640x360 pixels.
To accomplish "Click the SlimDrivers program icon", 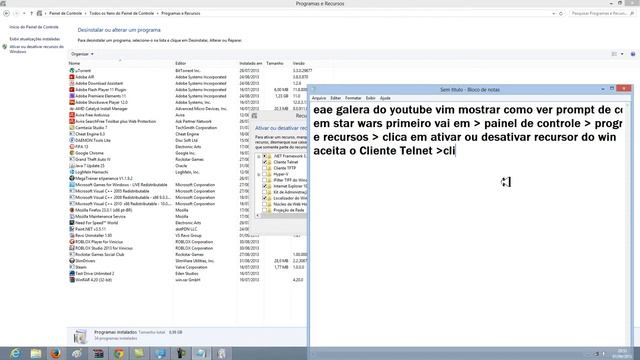I will tap(72, 261).
